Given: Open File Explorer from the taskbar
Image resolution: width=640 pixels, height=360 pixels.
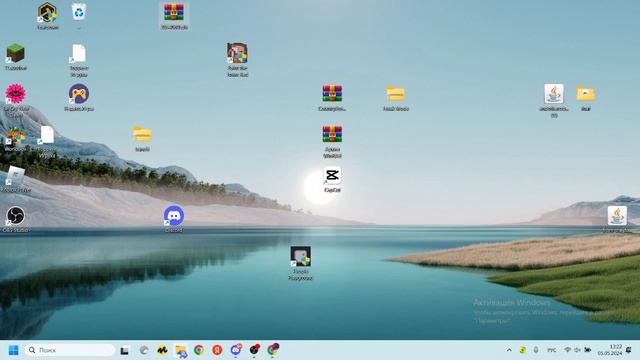Looking at the screenshot, I should pos(181,350).
